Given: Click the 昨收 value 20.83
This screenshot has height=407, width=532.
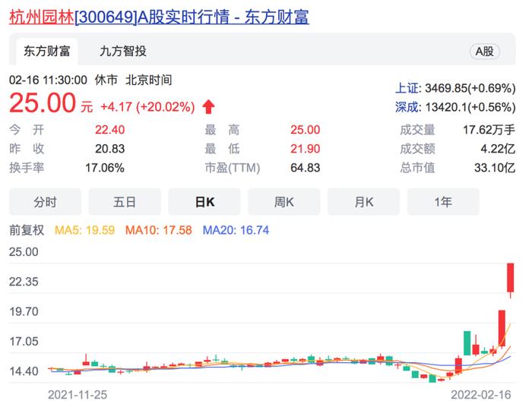Looking at the screenshot, I should pos(110,149).
